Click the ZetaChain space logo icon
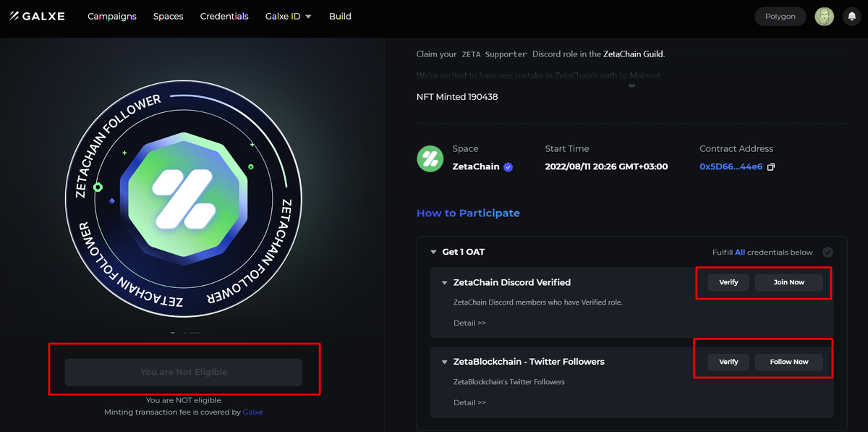 point(430,158)
